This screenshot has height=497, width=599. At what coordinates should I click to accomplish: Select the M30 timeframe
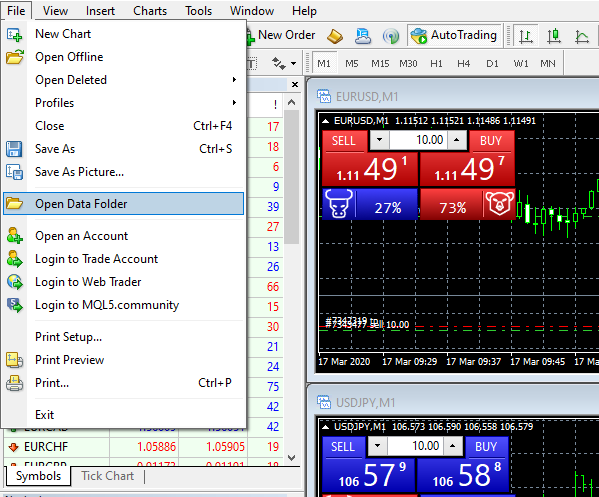pos(408,63)
